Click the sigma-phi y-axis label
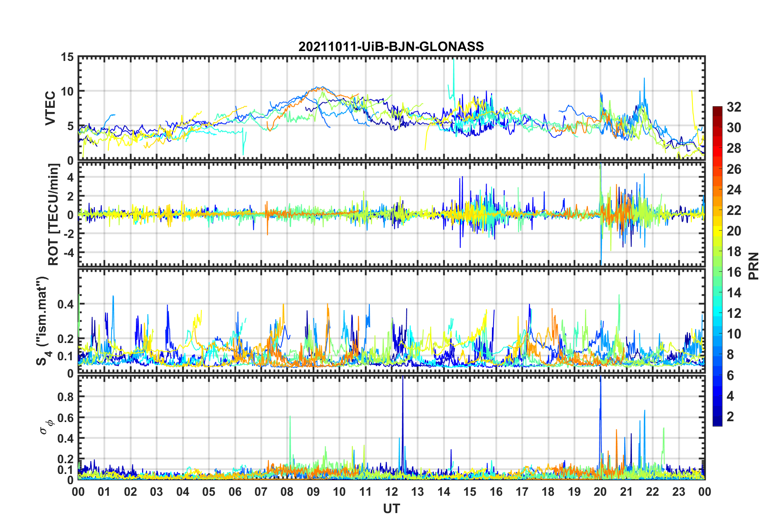 [46, 427]
